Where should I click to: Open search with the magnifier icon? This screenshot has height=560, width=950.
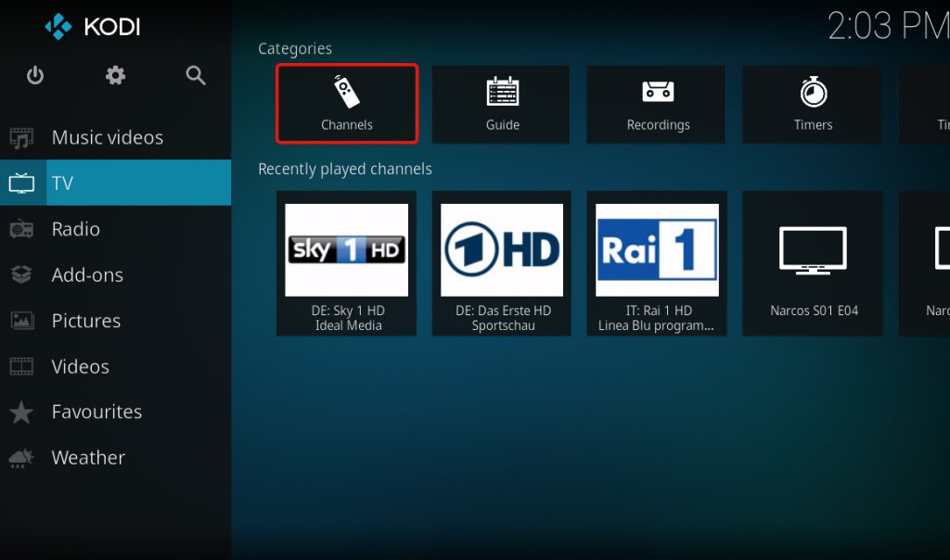click(x=196, y=75)
